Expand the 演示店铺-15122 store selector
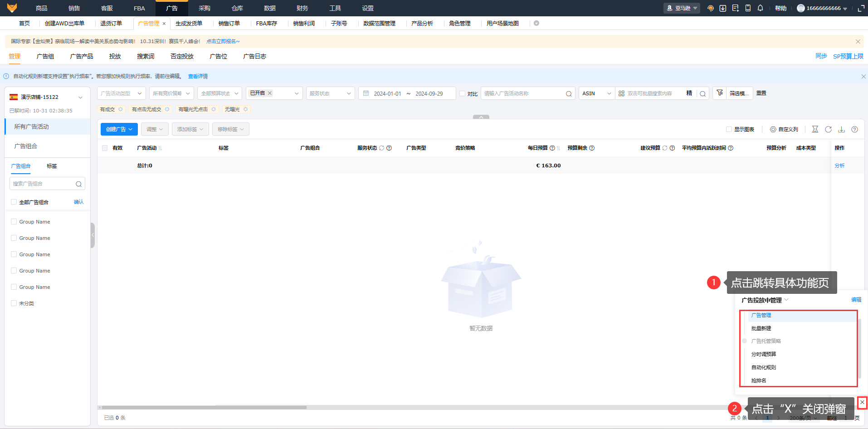This screenshot has height=429, width=868. click(47, 97)
